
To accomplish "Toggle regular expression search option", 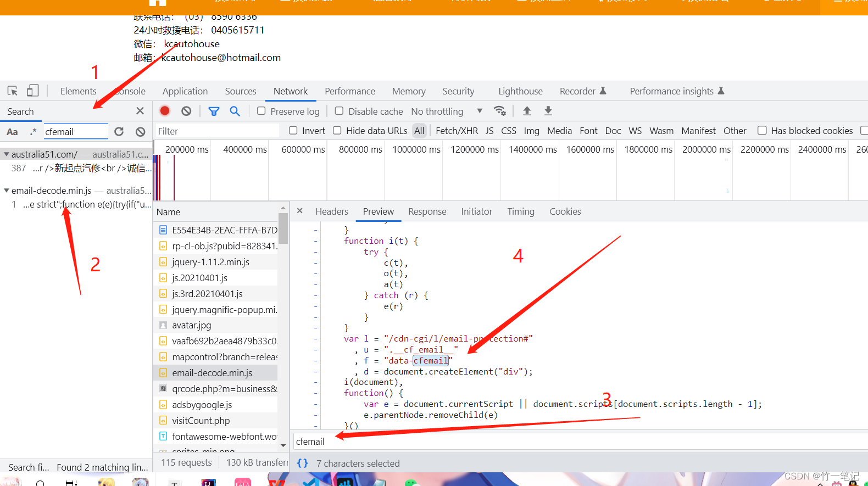I will 34,132.
